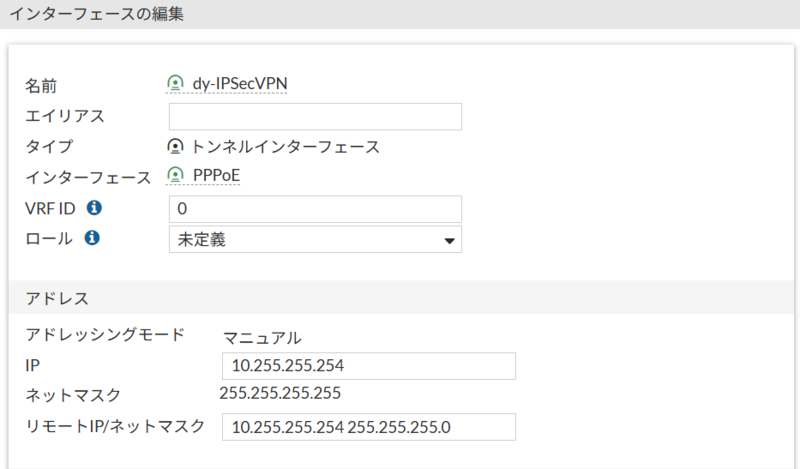
Task: Click the エイリアス label
Action: point(65,116)
